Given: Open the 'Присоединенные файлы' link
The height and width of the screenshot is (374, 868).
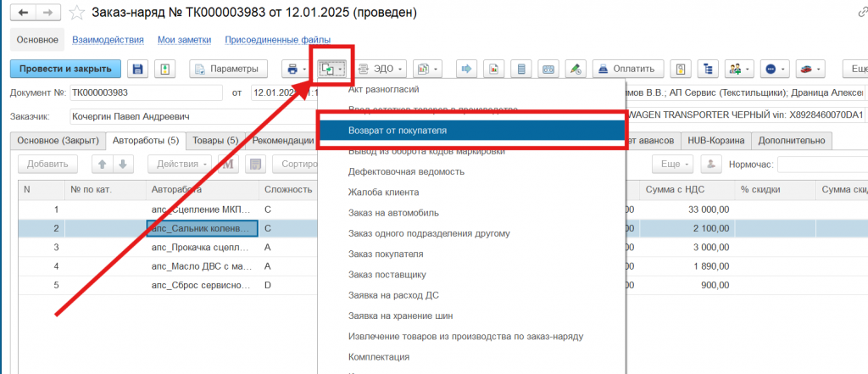Looking at the screenshot, I should point(271,40).
